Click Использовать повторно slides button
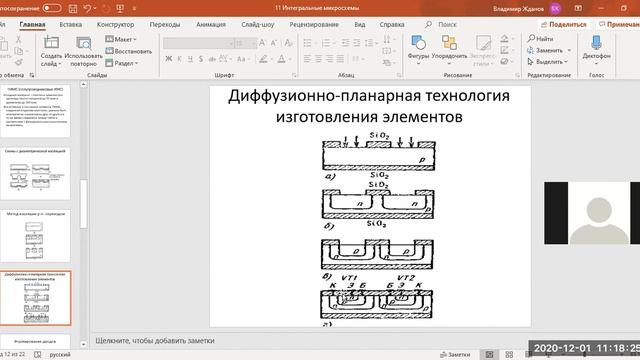 (x=83, y=51)
